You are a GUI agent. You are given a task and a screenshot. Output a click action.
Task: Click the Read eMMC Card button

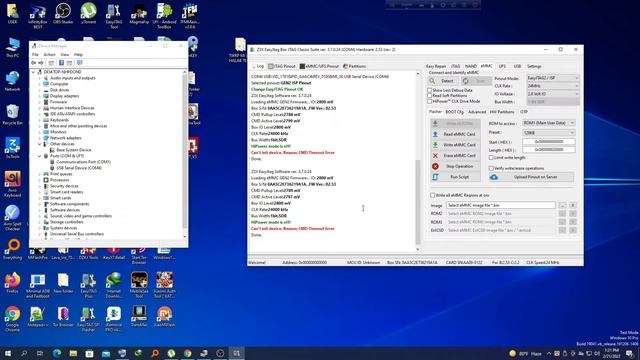tap(455, 134)
